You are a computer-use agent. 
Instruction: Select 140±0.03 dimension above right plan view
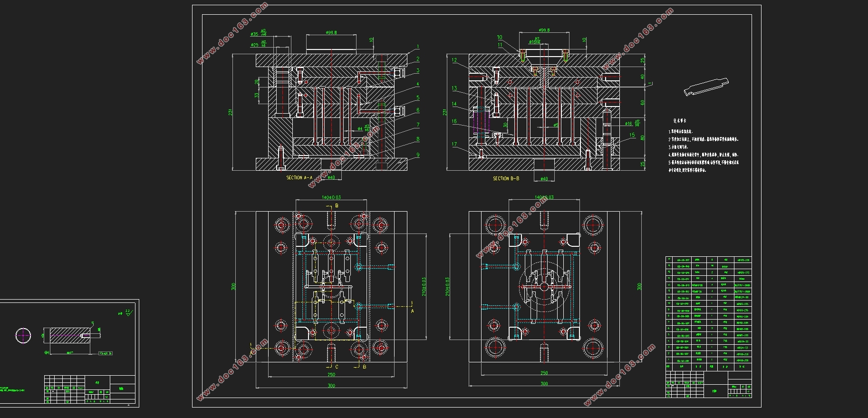coord(544,197)
